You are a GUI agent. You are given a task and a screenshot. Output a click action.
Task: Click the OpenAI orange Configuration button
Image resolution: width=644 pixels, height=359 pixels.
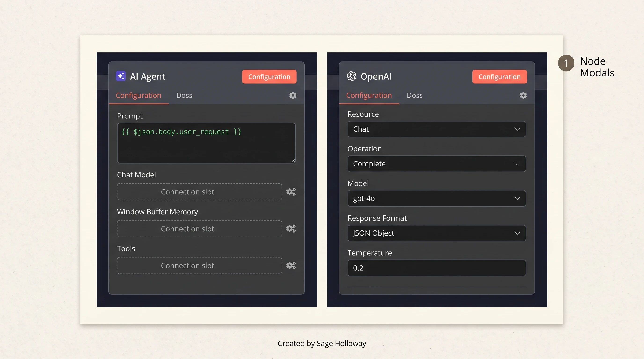[x=500, y=77]
